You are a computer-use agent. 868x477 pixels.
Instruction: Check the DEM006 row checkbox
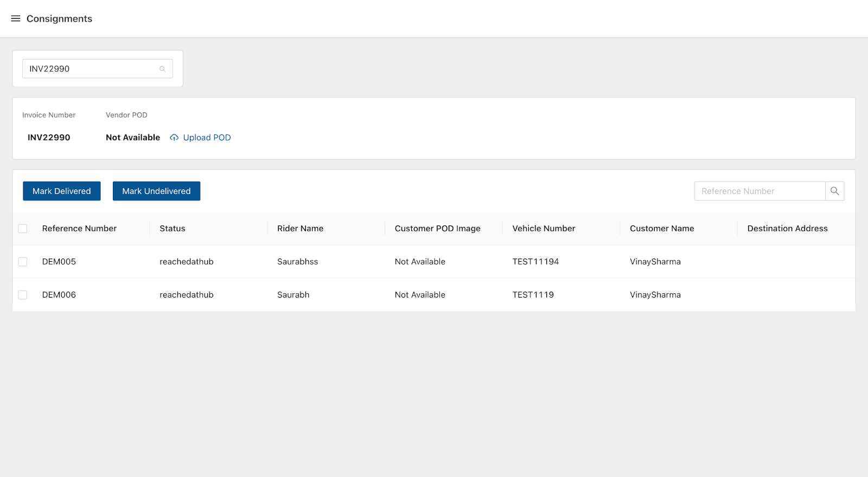click(23, 295)
